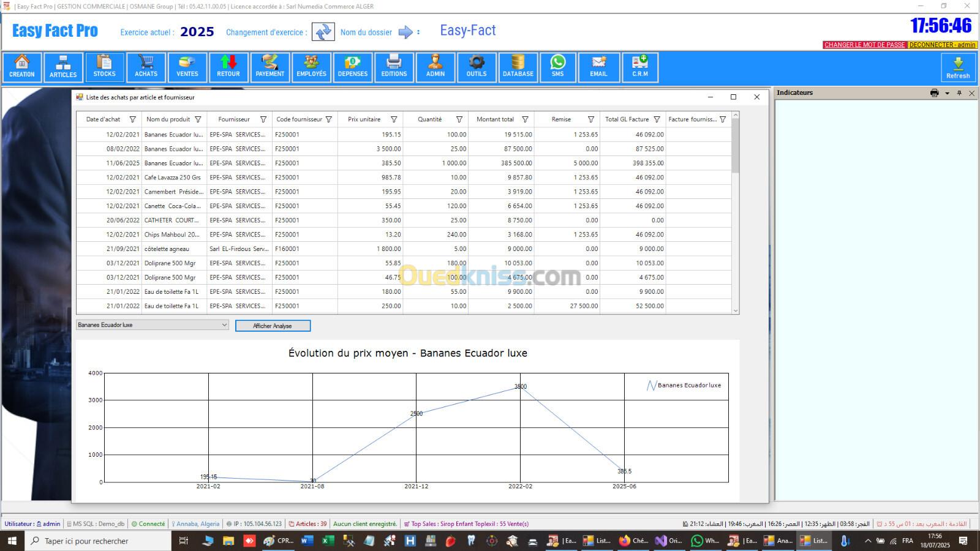Open the DEPENSES module

(x=353, y=67)
